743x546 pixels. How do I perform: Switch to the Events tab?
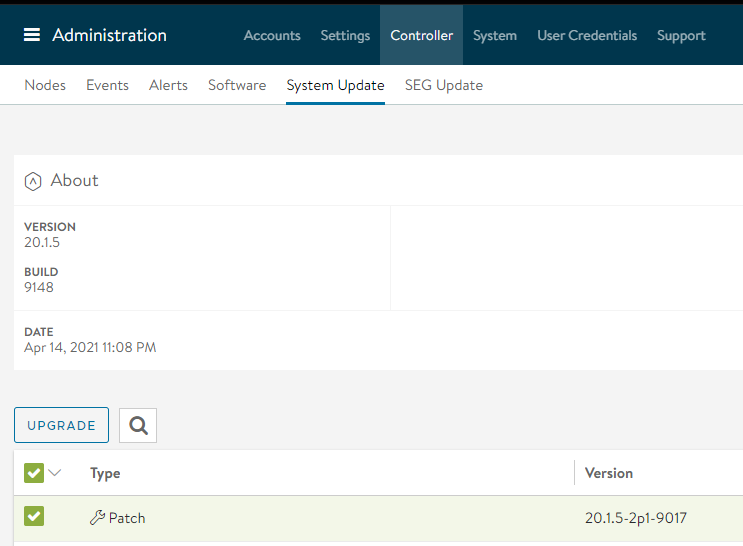pos(107,85)
